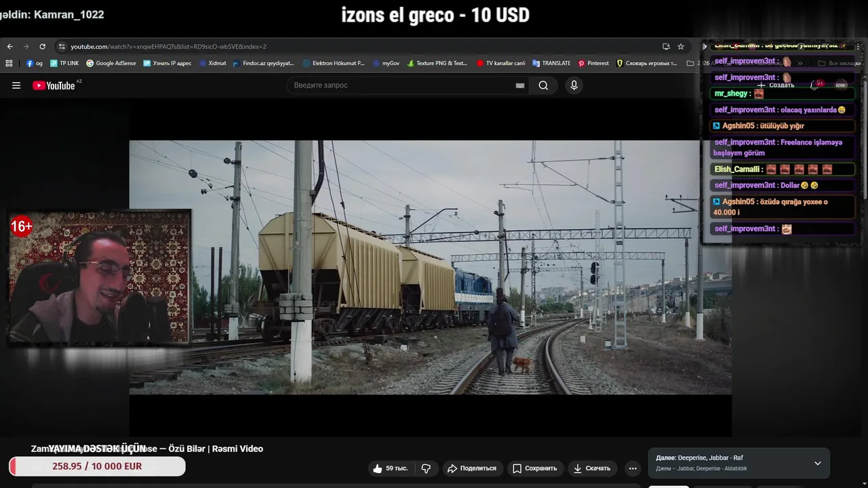Open the Словарь игровых bookmark

pyautogui.click(x=647, y=63)
